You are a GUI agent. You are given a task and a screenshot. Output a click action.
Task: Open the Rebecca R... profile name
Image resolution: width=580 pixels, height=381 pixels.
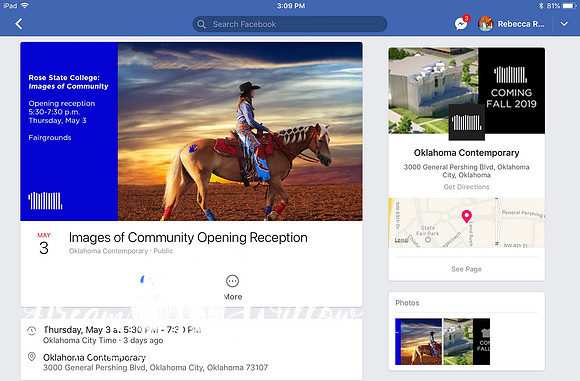point(521,24)
